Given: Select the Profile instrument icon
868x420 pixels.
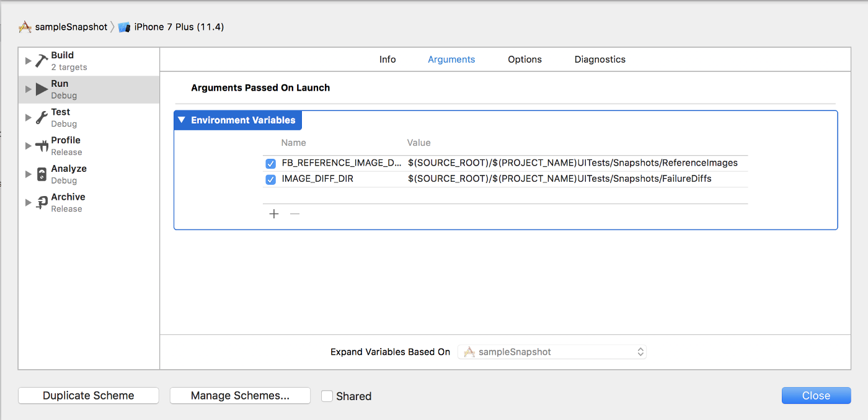Looking at the screenshot, I should [42, 146].
